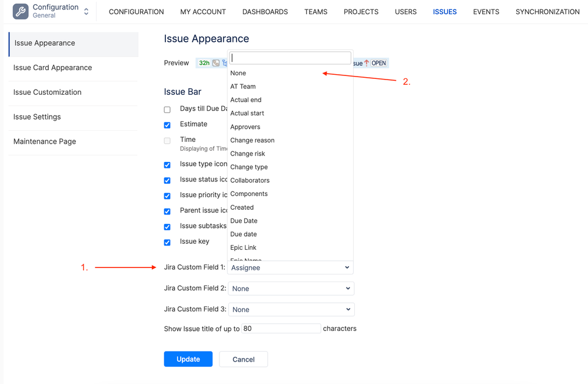
Task: Uncheck the Parent issue icon checkbox
Action: point(167,211)
